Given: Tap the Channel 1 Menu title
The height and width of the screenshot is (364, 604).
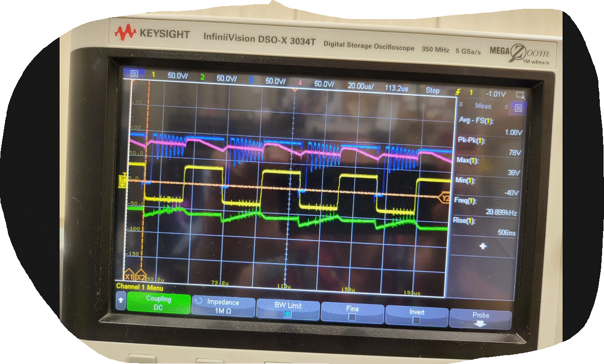Looking at the screenshot, I should [140, 287].
